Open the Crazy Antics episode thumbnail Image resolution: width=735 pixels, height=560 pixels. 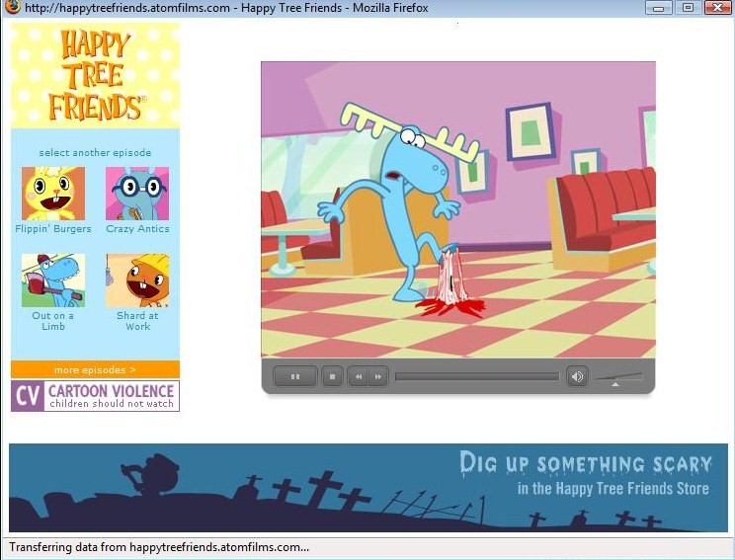(137, 194)
